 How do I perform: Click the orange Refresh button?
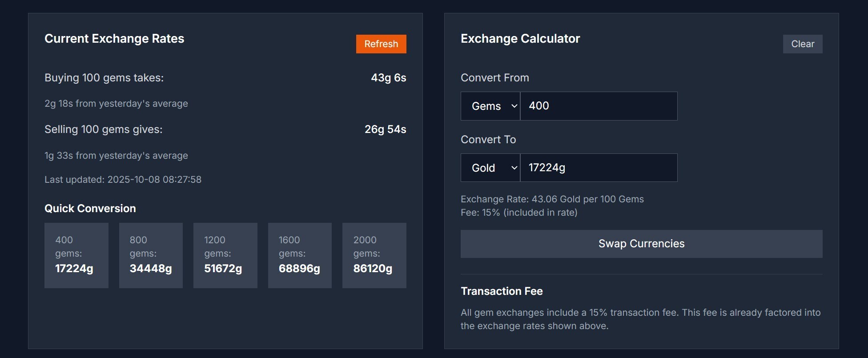(x=381, y=44)
